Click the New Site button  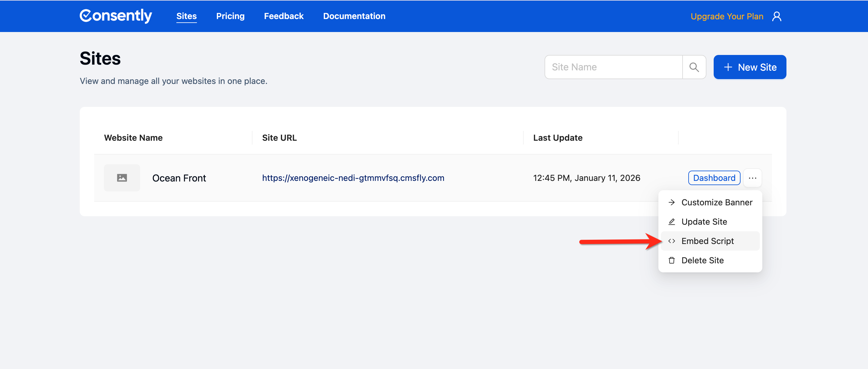[x=750, y=67]
